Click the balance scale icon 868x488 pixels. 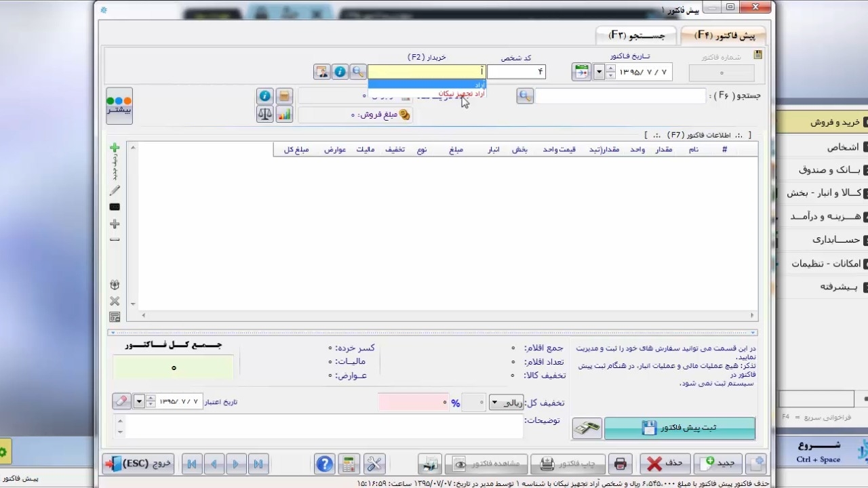[264, 115]
